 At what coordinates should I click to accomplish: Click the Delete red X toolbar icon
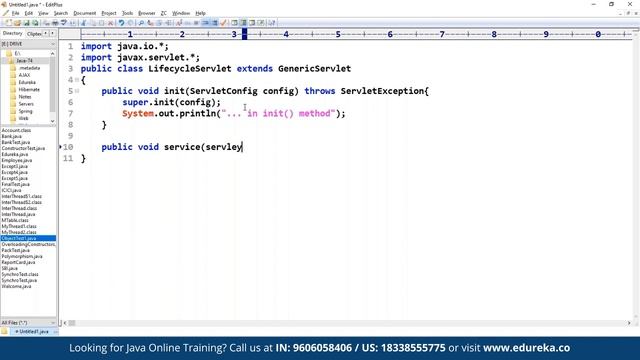pos(110,23)
